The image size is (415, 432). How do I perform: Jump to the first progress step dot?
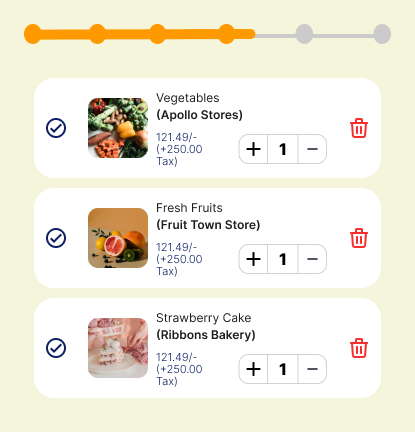click(33, 34)
